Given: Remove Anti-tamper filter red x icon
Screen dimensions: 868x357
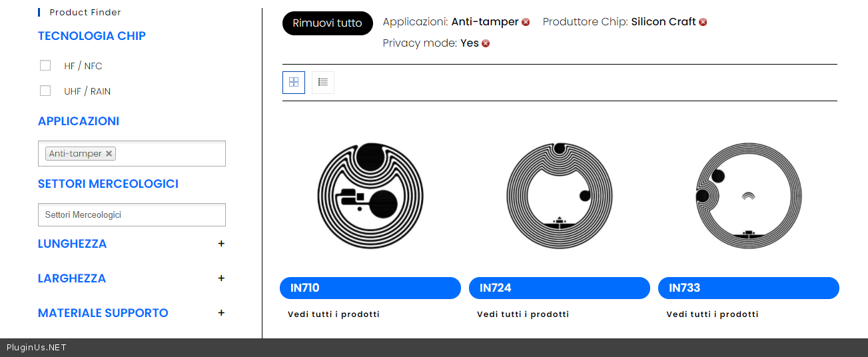Looking at the screenshot, I should 526,22.
